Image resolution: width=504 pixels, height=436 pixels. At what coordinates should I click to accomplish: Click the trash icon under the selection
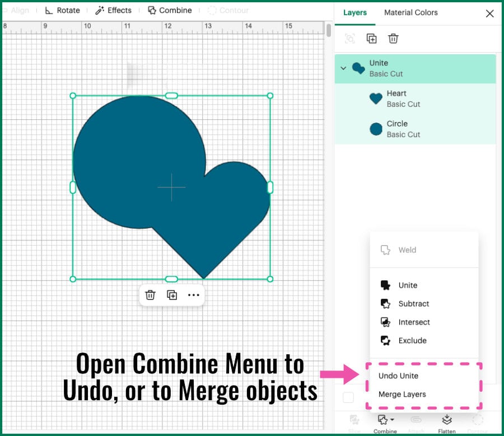tap(150, 294)
